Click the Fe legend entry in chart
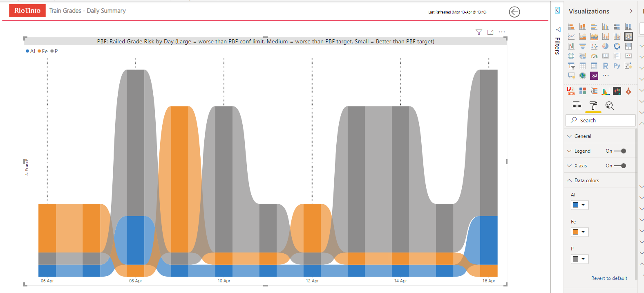The image size is (644, 293). (x=43, y=51)
